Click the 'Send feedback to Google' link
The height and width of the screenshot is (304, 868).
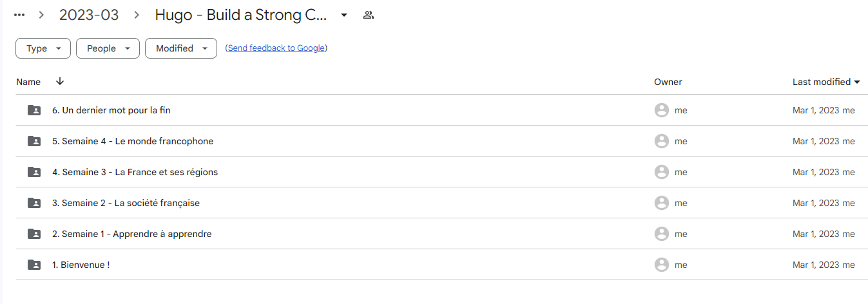(x=276, y=48)
